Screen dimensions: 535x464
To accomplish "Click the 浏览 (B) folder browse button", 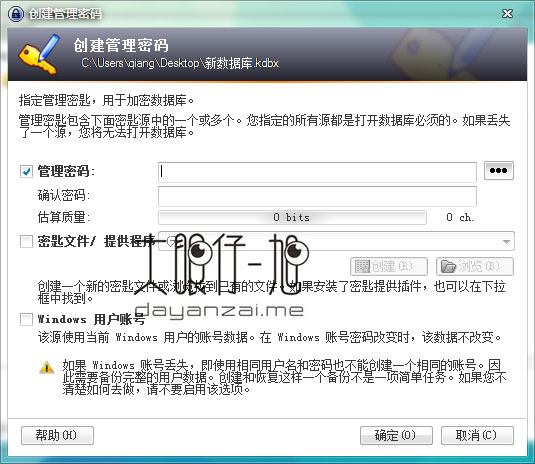I will point(475,266).
